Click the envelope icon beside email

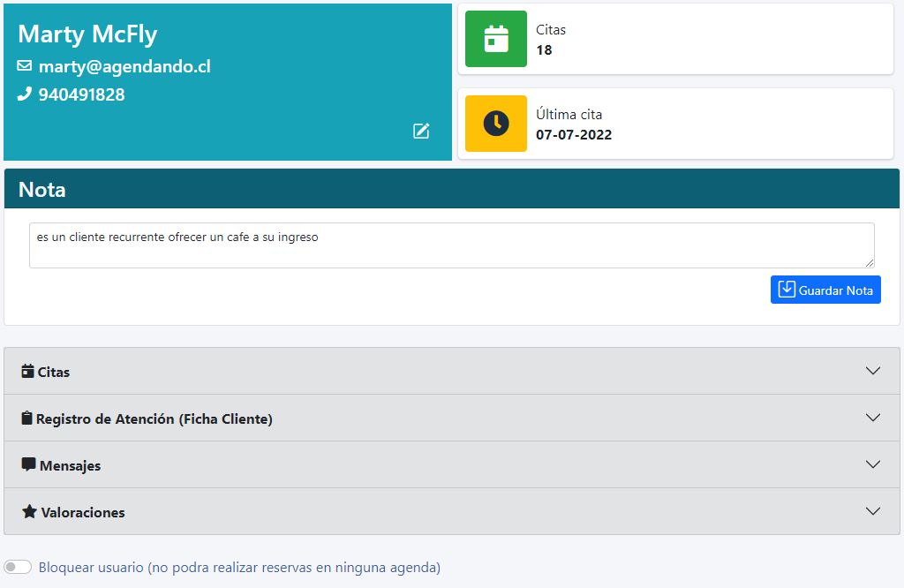[x=25, y=66]
